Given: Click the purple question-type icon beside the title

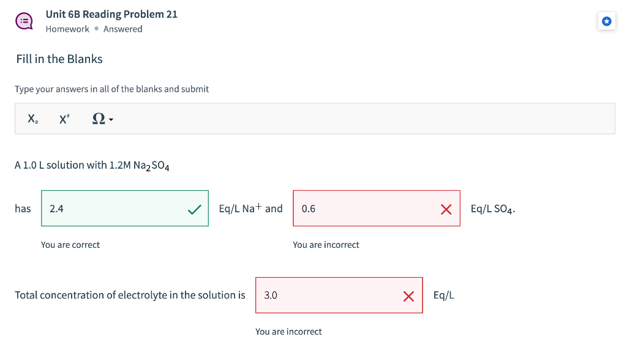Looking at the screenshot, I should [24, 21].
